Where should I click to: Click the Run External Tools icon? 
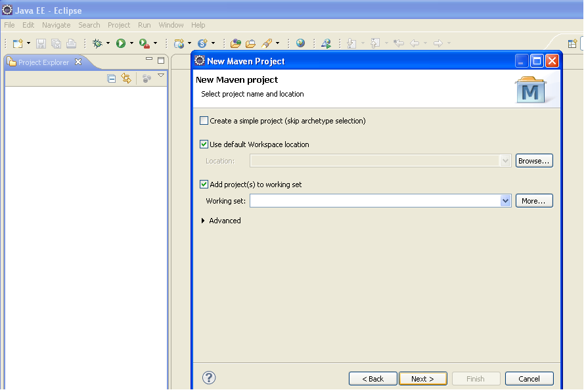point(145,43)
